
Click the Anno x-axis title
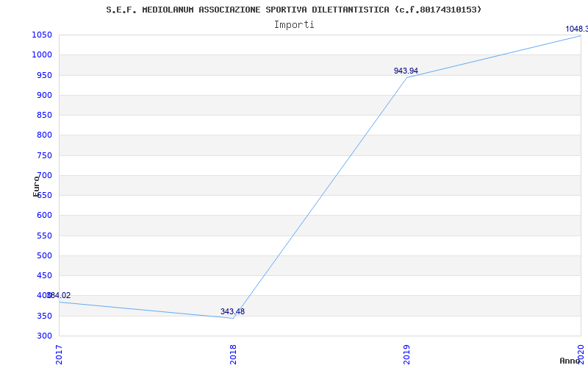click(570, 361)
